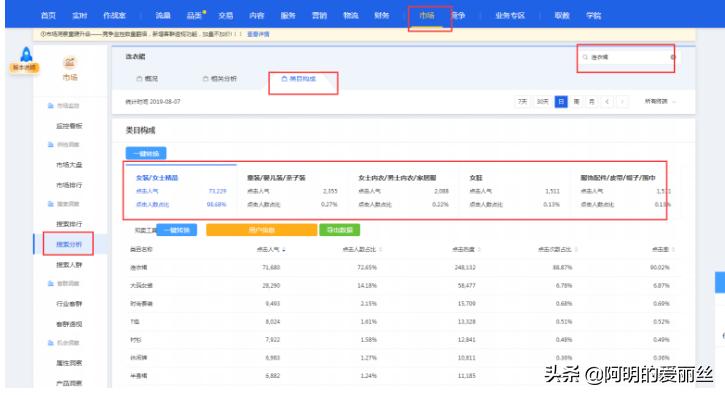Click the icon on the 相关分析 tab
Viewport: 725px width, 395px height.
pyautogui.click(x=206, y=79)
